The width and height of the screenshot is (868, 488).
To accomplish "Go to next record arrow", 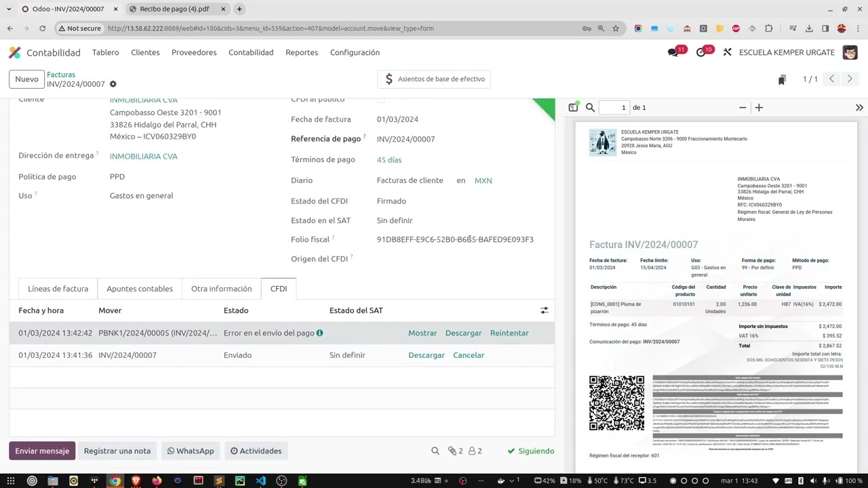I will tap(849, 79).
